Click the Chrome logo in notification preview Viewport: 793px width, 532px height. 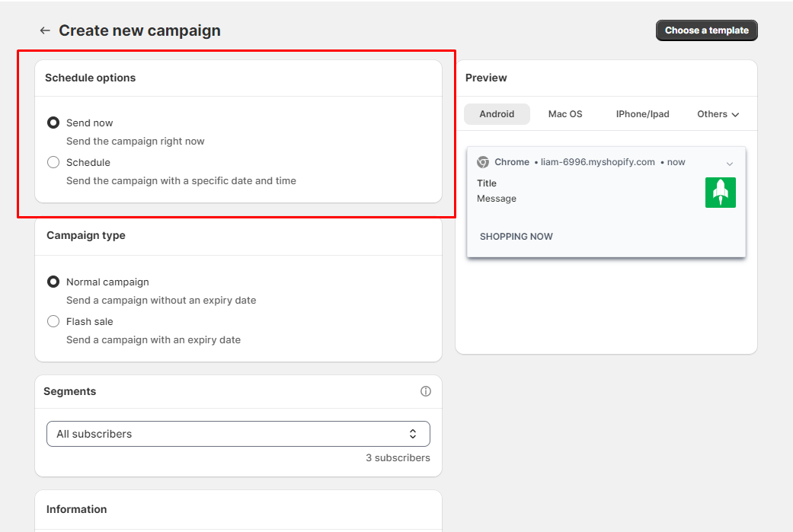482,162
